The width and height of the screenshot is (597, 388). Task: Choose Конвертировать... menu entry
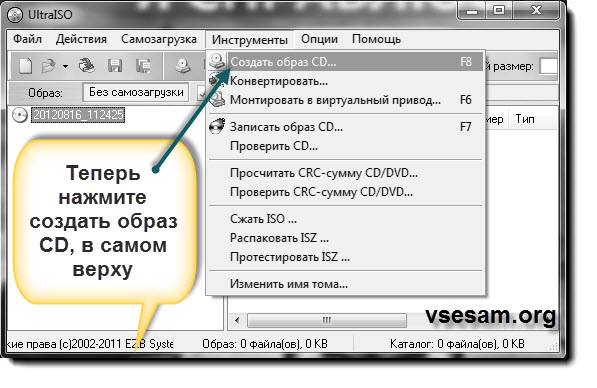[346, 81]
